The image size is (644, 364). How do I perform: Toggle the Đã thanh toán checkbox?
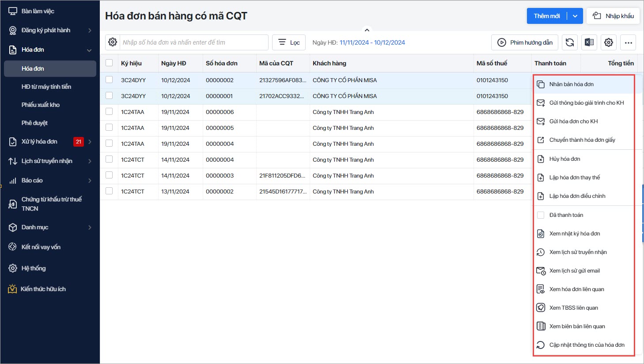(541, 215)
